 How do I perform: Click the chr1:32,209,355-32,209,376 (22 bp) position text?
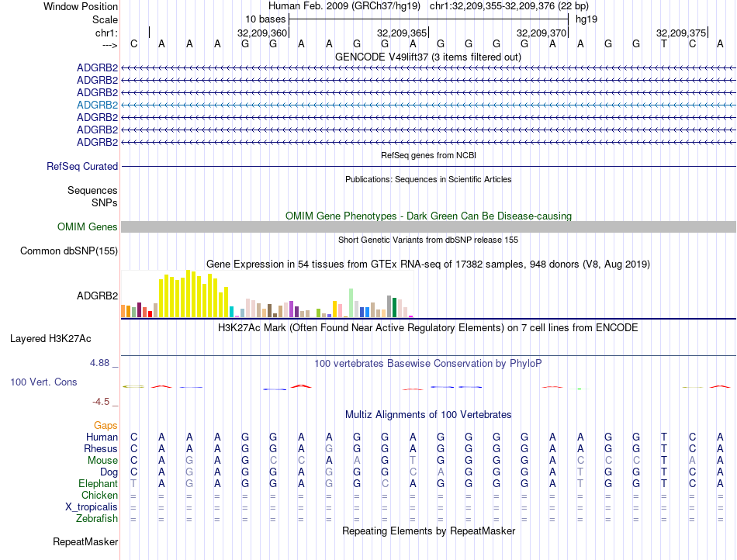click(509, 6)
